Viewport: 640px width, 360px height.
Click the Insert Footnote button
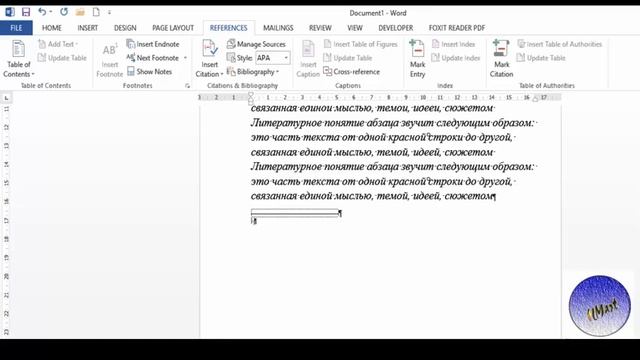(109, 59)
